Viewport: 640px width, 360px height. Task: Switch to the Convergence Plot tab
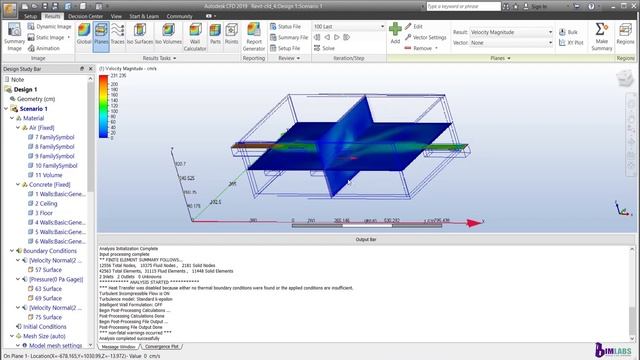coord(162,347)
